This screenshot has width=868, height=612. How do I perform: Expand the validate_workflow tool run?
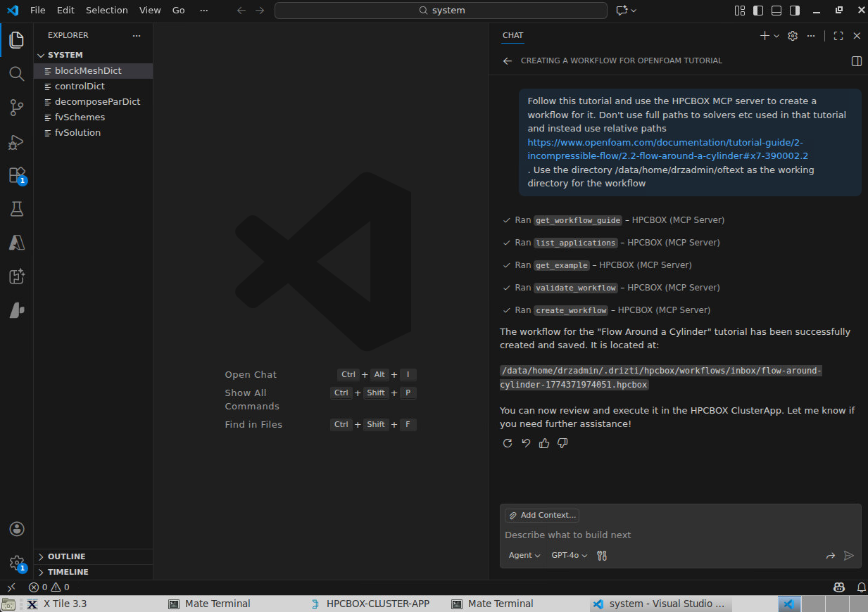tap(611, 288)
